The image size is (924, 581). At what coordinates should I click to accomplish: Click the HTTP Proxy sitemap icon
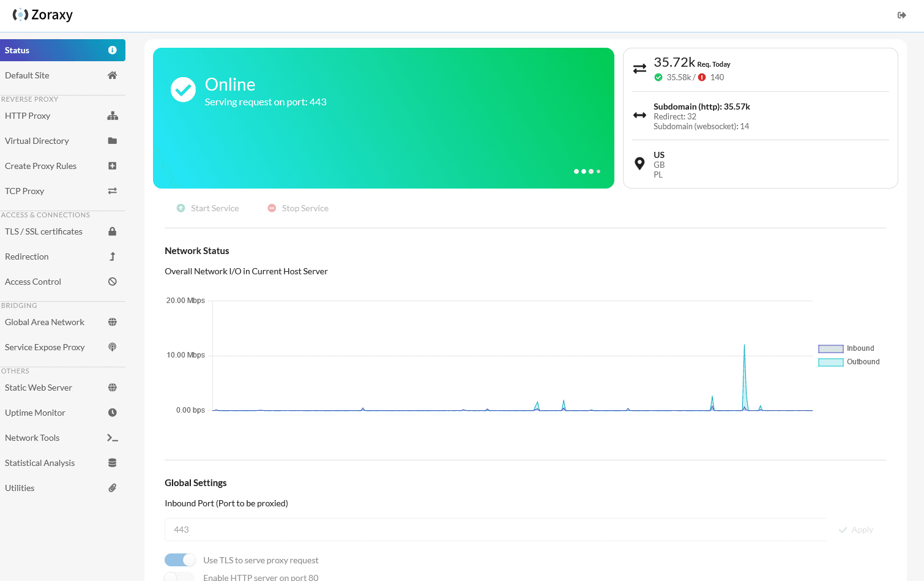[113, 116]
